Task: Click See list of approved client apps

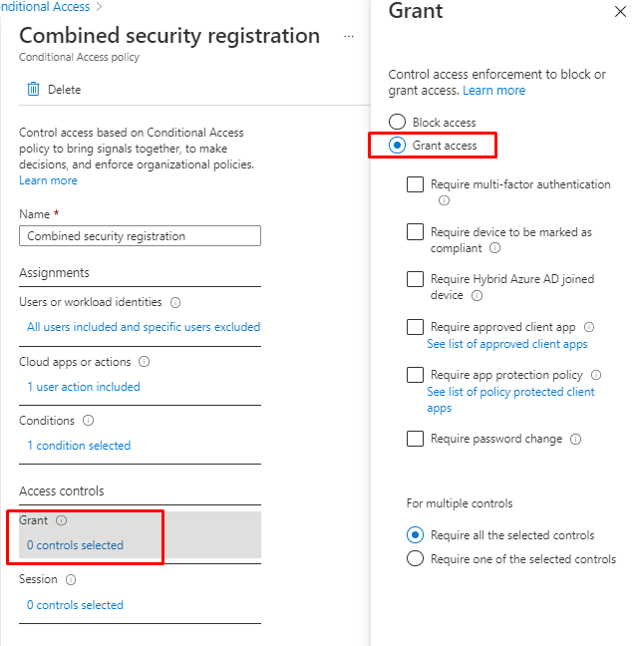Action: pyautogui.click(x=507, y=344)
